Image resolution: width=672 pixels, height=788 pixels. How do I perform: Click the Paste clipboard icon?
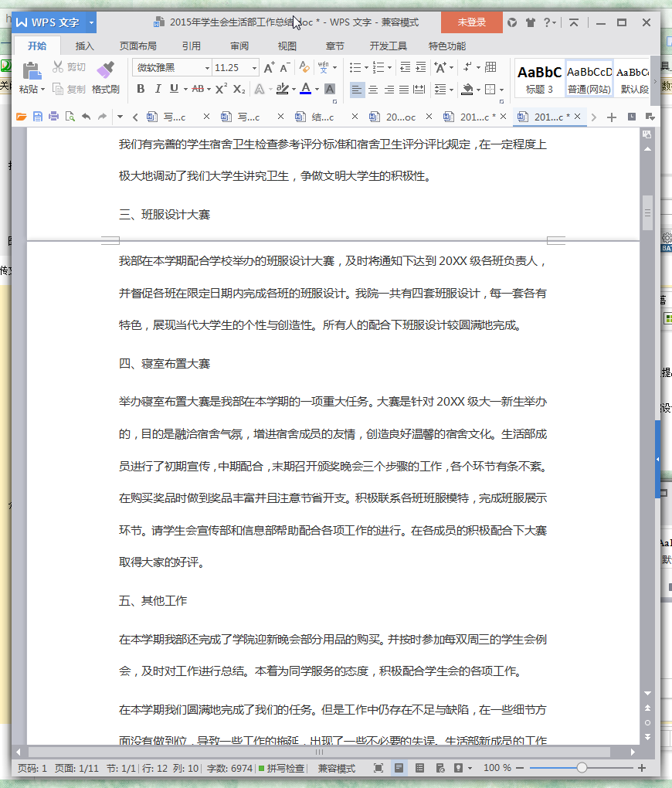point(32,71)
